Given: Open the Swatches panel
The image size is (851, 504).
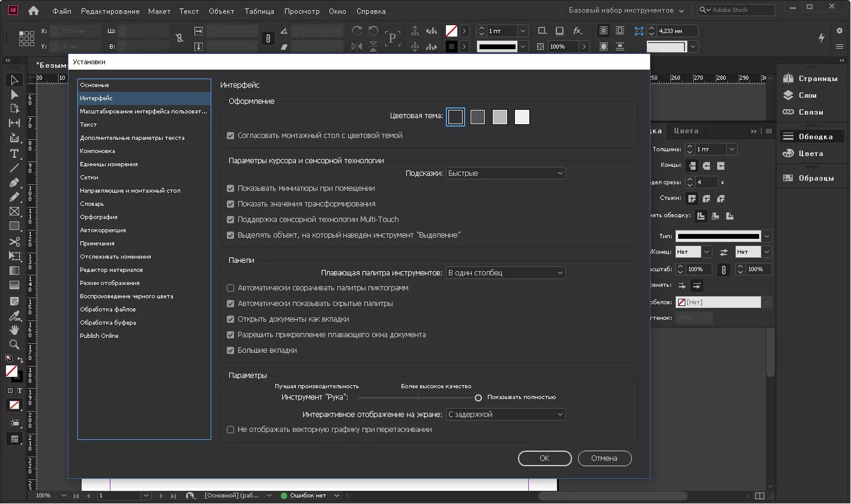Looking at the screenshot, I should pos(808,178).
